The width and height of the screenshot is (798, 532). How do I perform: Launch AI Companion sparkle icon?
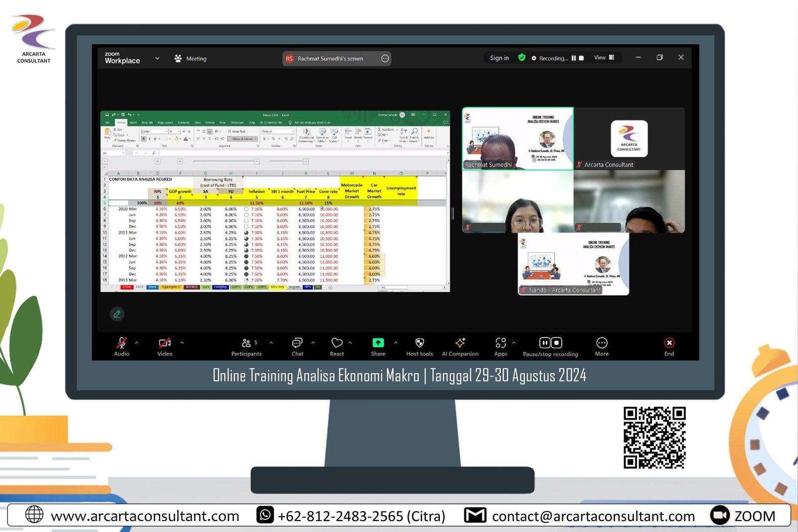[x=460, y=343]
